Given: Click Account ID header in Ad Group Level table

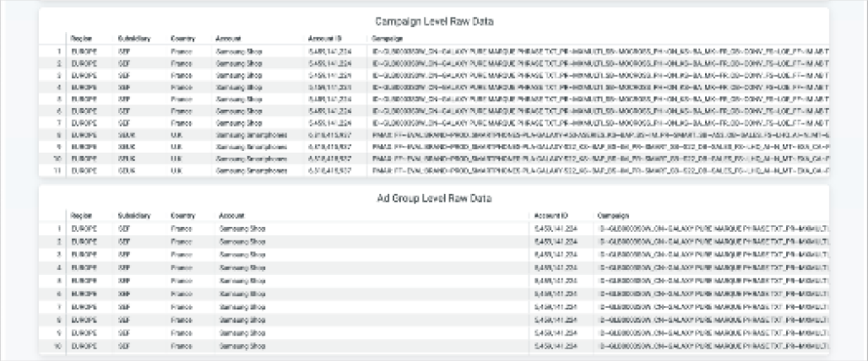Looking at the screenshot, I should [551, 216].
